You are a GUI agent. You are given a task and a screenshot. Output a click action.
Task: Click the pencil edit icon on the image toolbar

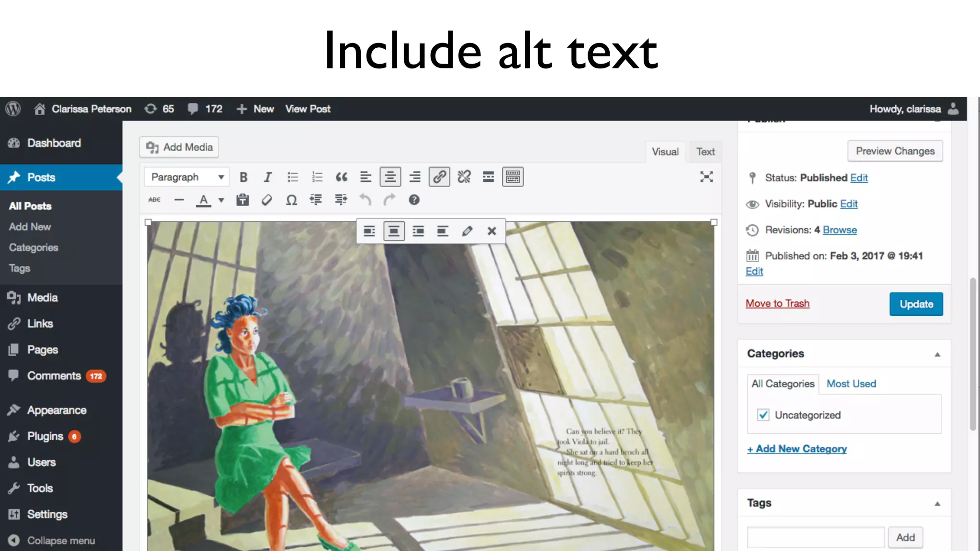click(467, 231)
